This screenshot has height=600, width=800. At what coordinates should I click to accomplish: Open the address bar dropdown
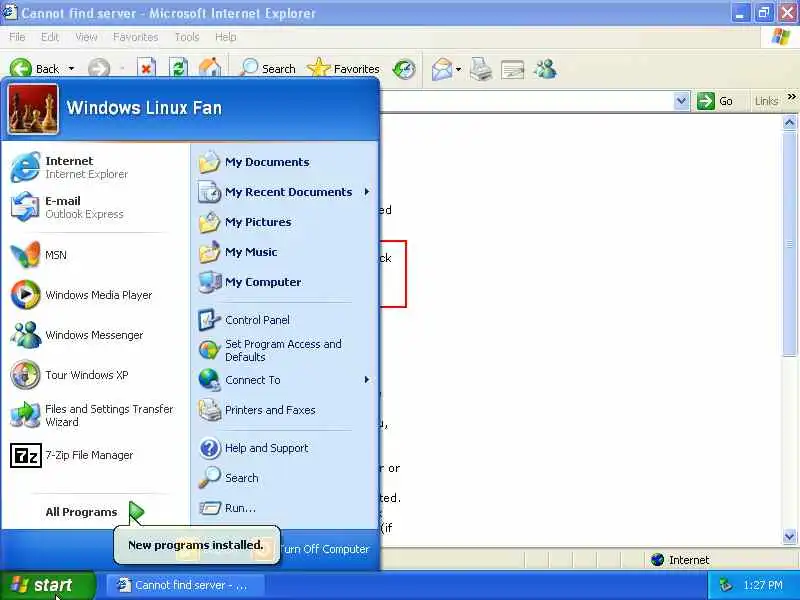click(681, 101)
